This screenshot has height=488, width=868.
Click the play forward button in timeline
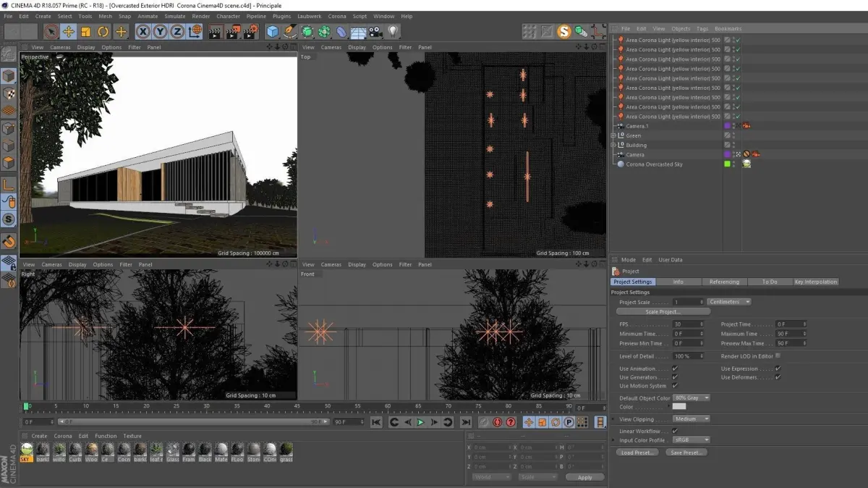pos(421,422)
